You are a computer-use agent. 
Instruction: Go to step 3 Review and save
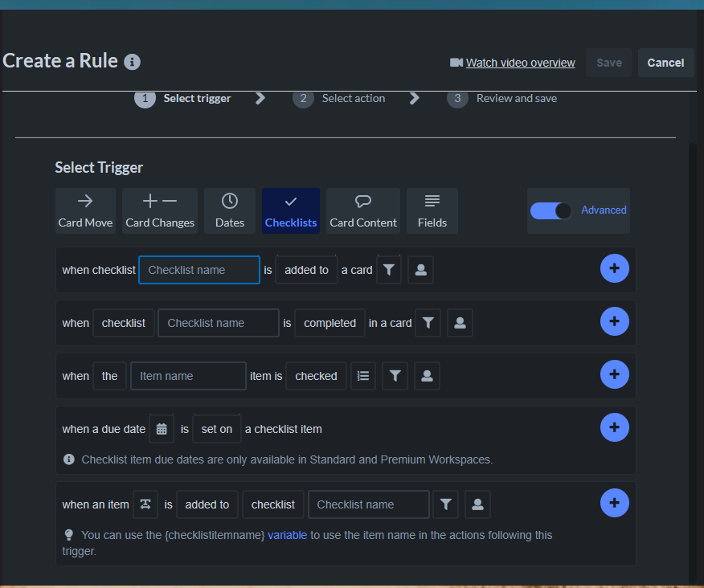(x=502, y=99)
